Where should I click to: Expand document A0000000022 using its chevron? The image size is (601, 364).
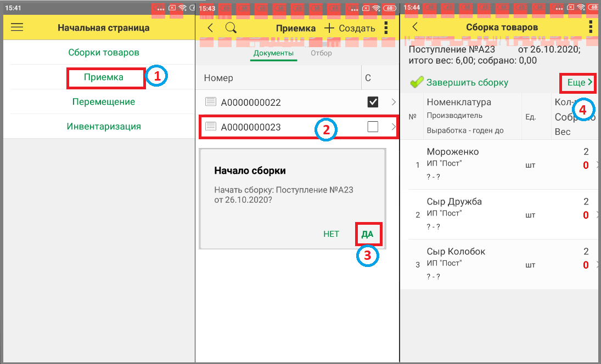(x=394, y=102)
